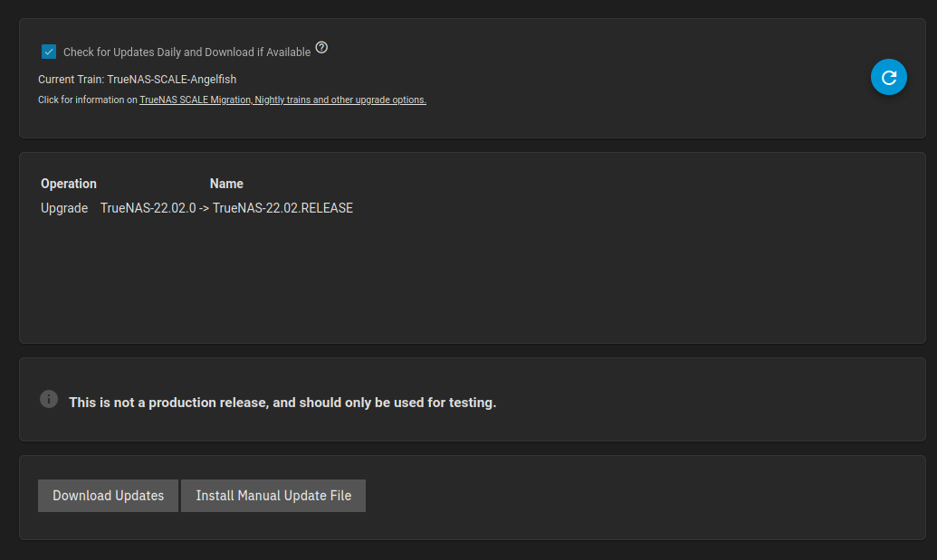Image resolution: width=937 pixels, height=560 pixels.
Task: Click Install Manual Update File button
Action: [x=273, y=496]
